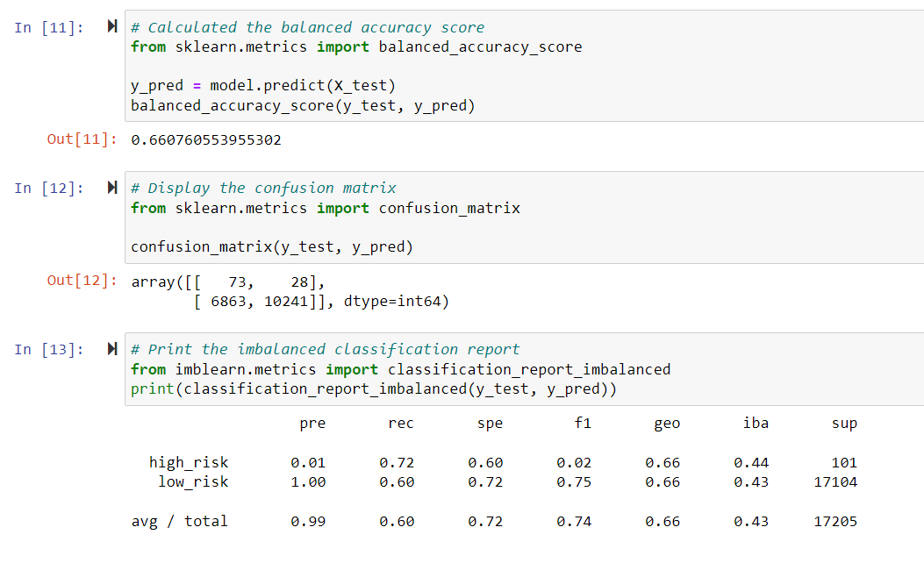The width and height of the screenshot is (924, 563).
Task: Run cell In [11] using its run icon
Action: click(112, 26)
